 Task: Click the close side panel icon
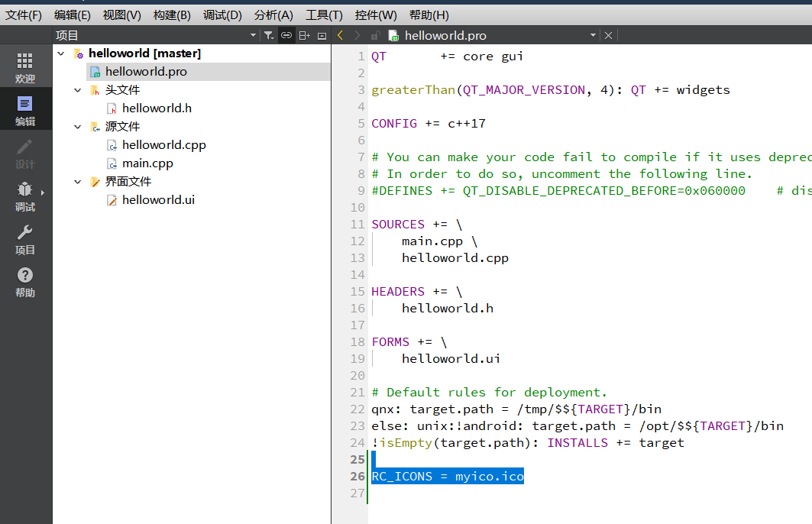[322, 36]
